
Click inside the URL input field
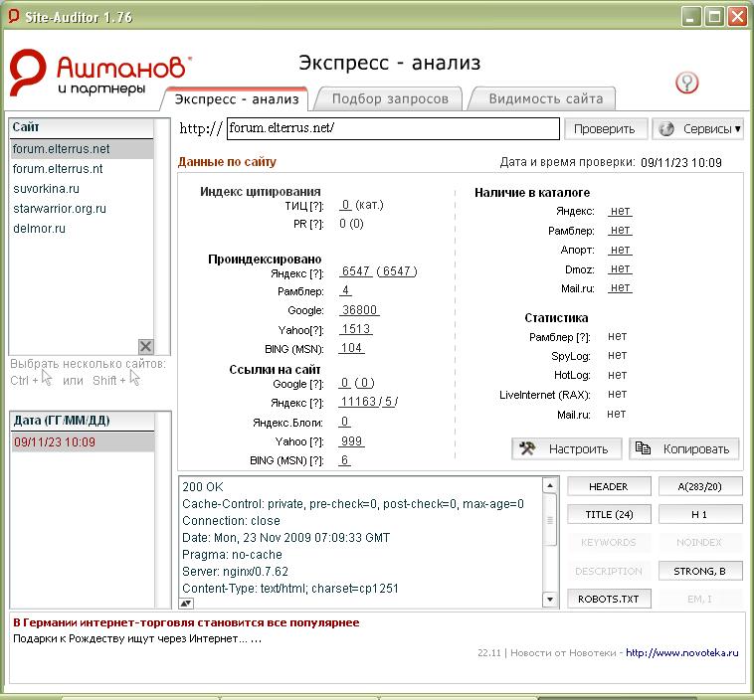[x=393, y=129]
